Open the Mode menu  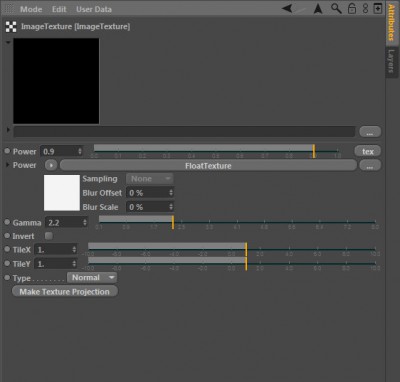click(x=31, y=9)
